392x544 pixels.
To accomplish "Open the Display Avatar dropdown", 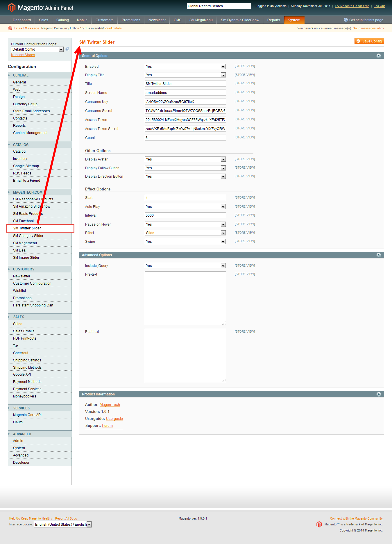I will click(x=185, y=159).
